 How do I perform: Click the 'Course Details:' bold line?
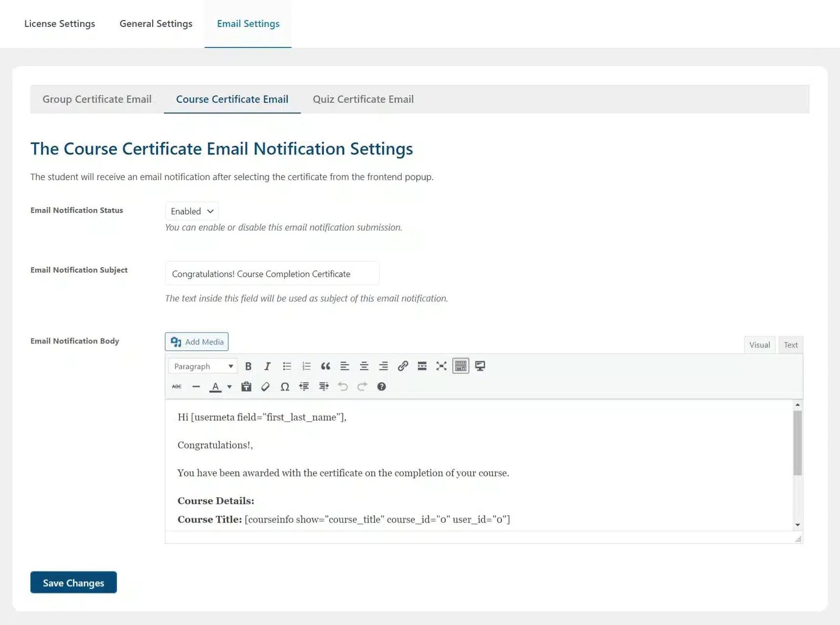tap(216, 501)
